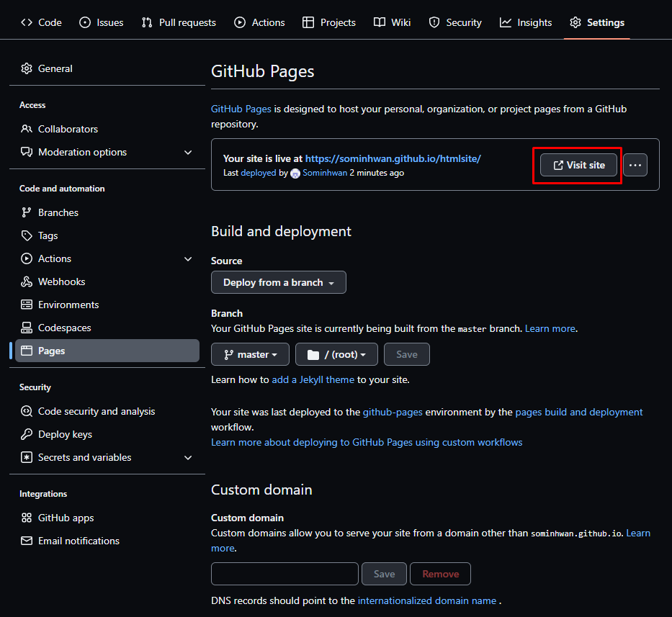672x617 pixels.
Task: Open the Projects tab
Action: point(328,22)
